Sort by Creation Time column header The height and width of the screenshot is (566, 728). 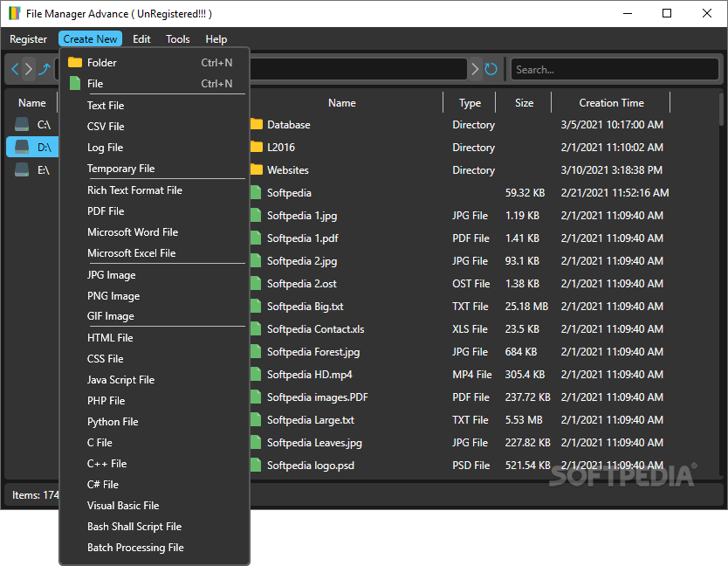(611, 103)
